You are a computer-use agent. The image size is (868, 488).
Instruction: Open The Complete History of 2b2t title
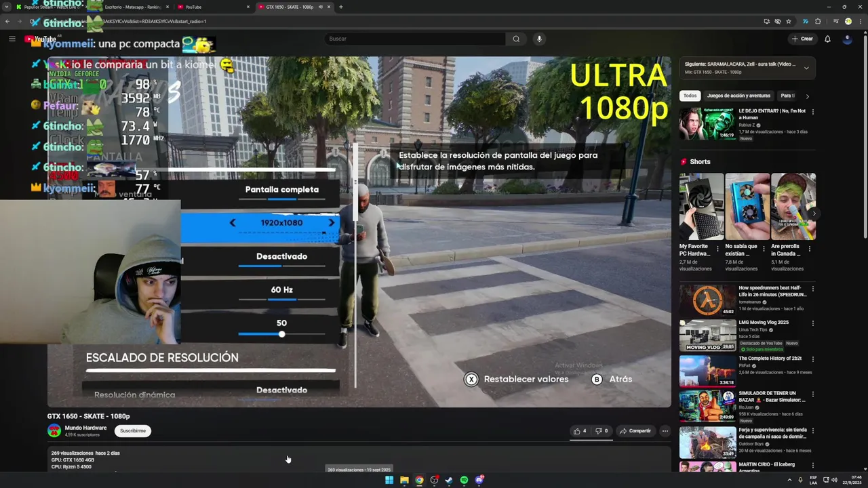770,359
